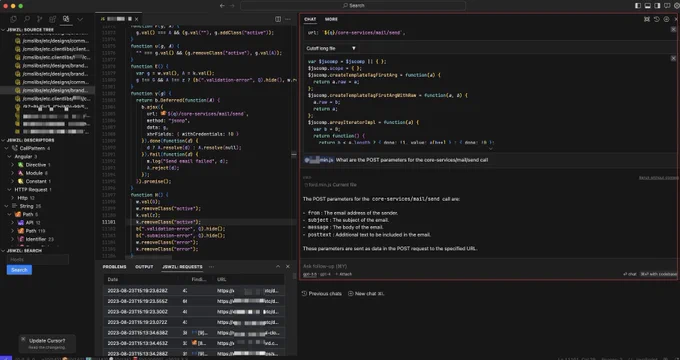Maximize the bottom panel with the caret
The height and width of the screenshot is (360, 680).
coord(278,266)
